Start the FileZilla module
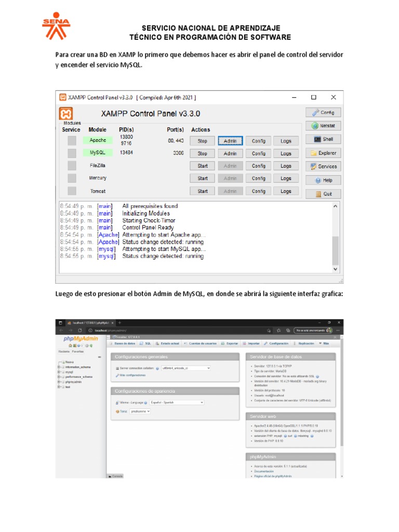399x532 pixels. (x=202, y=166)
